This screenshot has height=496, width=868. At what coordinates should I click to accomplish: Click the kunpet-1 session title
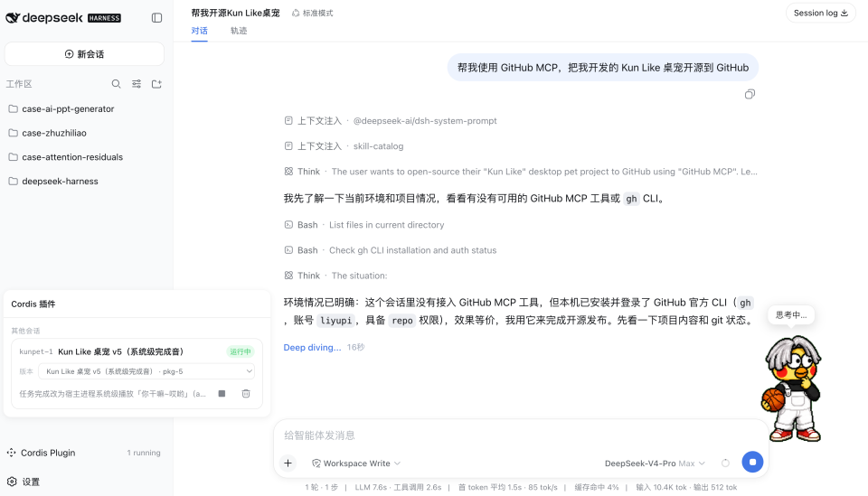coord(120,351)
